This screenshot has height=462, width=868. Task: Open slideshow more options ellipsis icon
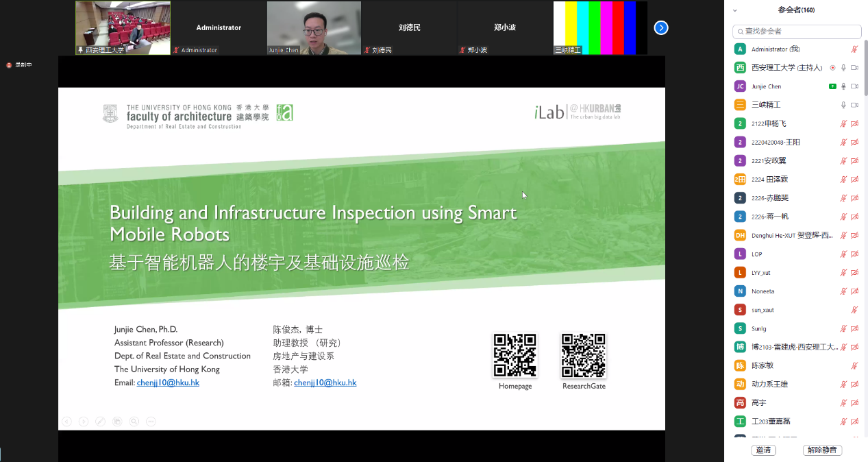(x=151, y=422)
